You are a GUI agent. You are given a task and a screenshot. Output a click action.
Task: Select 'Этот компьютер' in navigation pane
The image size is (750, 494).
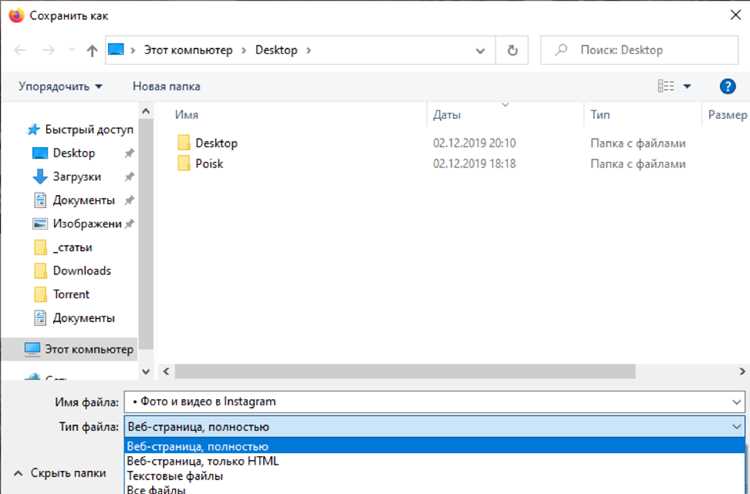click(x=88, y=349)
